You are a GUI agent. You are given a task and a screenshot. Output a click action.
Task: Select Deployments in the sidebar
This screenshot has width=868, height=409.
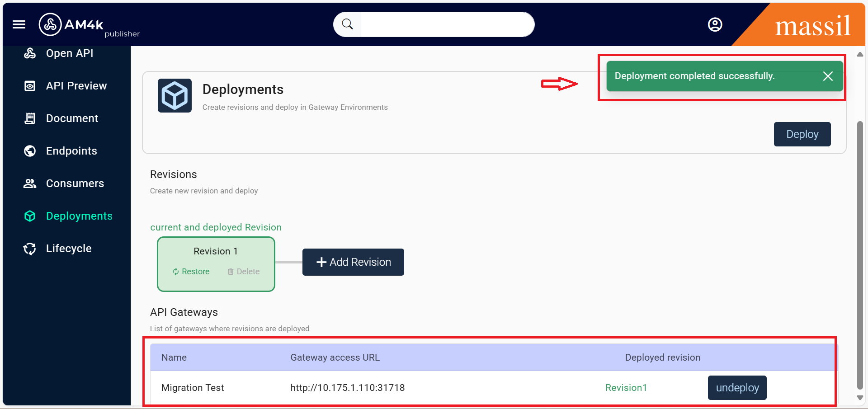tap(79, 216)
